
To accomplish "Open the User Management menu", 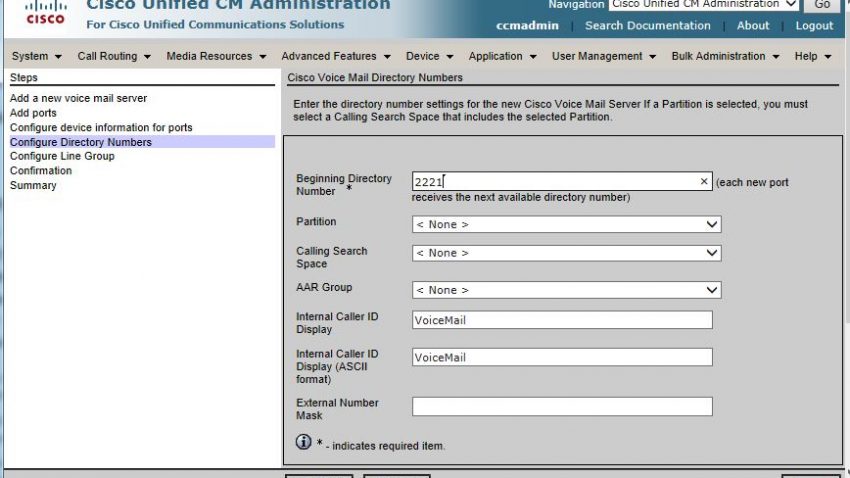I will click(x=603, y=57).
